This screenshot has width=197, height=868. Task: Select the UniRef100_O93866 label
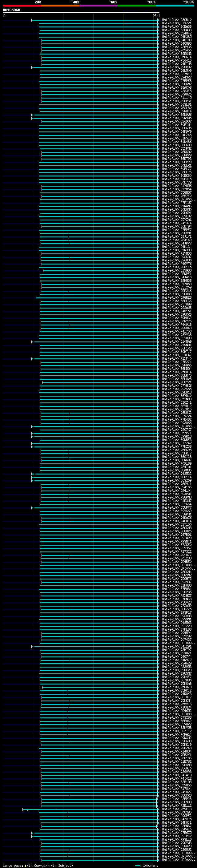177,423
